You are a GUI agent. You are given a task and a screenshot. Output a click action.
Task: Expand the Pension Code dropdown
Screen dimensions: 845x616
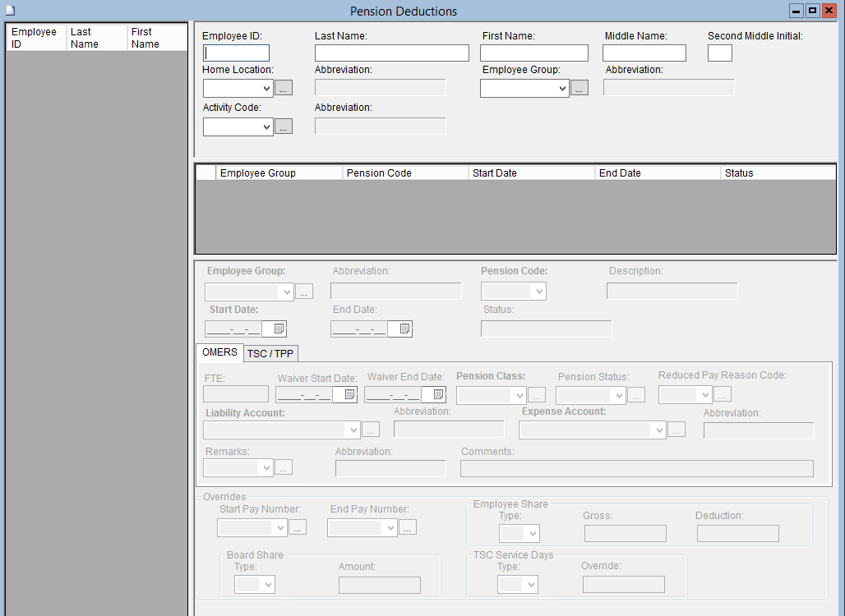point(539,292)
